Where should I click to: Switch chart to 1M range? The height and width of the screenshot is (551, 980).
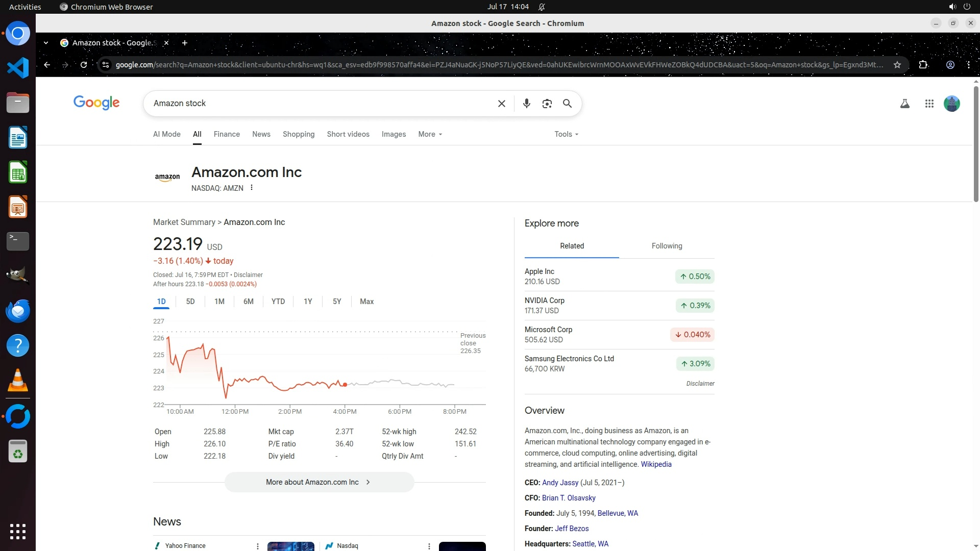click(219, 302)
